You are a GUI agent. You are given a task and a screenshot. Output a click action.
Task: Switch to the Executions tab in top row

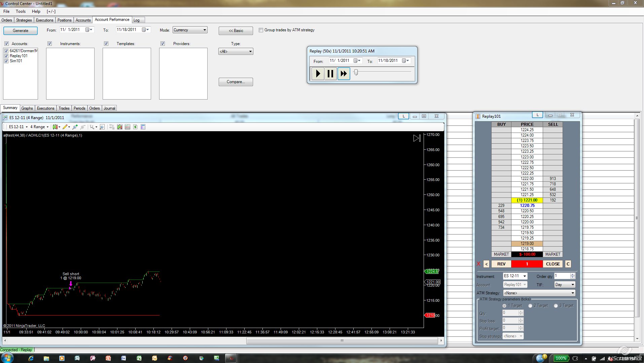[45, 20]
